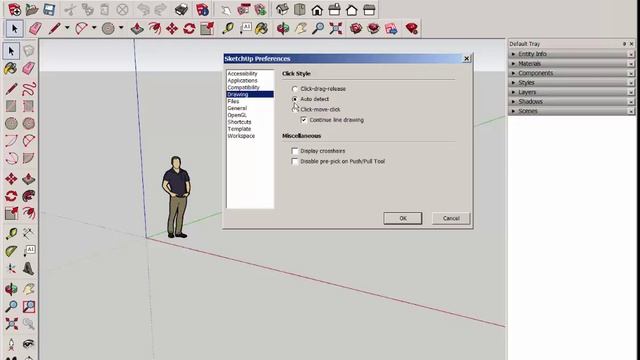Switch to the Iso view icon
The width and height of the screenshot is (640, 360).
point(282,9)
